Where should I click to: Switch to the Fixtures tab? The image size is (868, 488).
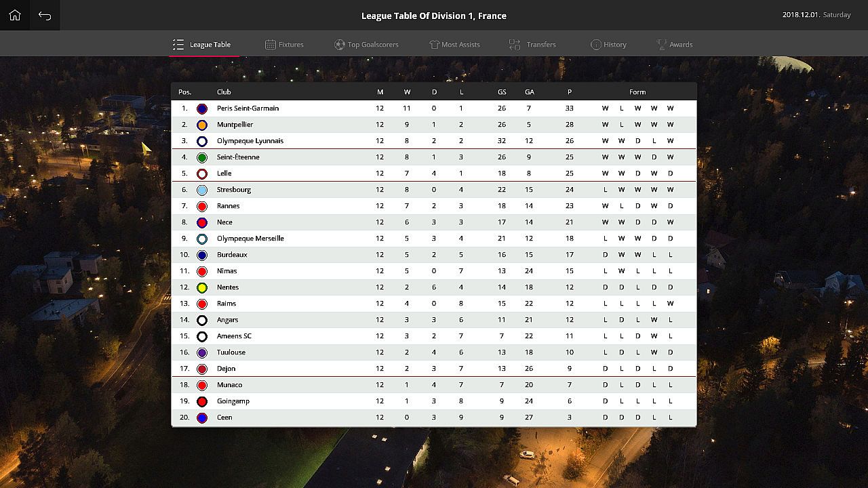click(x=284, y=45)
